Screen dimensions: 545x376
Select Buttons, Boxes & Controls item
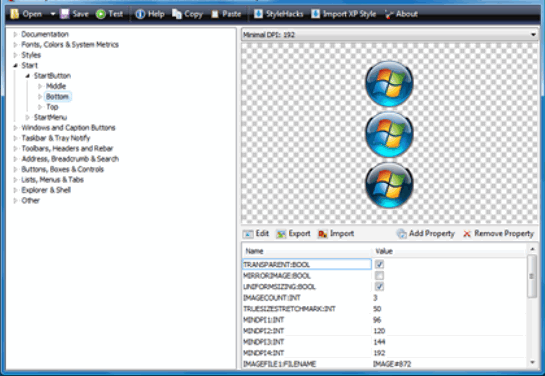pyautogui.click(x=63, y=169)
